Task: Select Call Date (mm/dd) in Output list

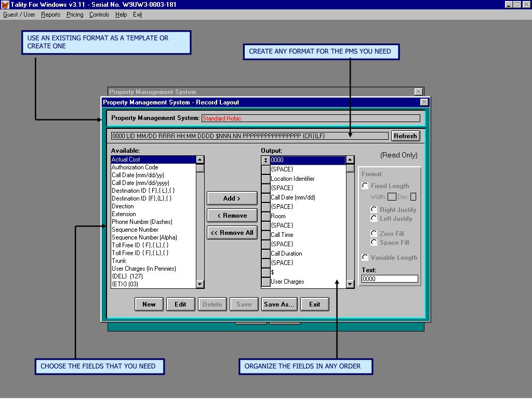Action: [x=308, y=197]
